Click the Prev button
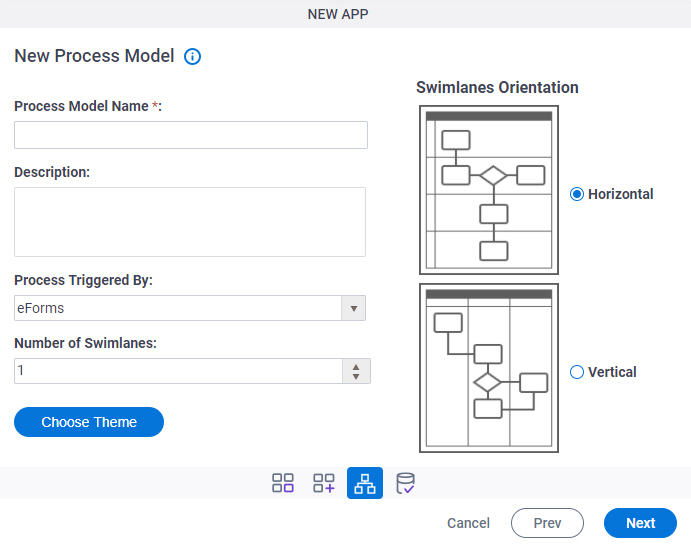 click(547, 523)
